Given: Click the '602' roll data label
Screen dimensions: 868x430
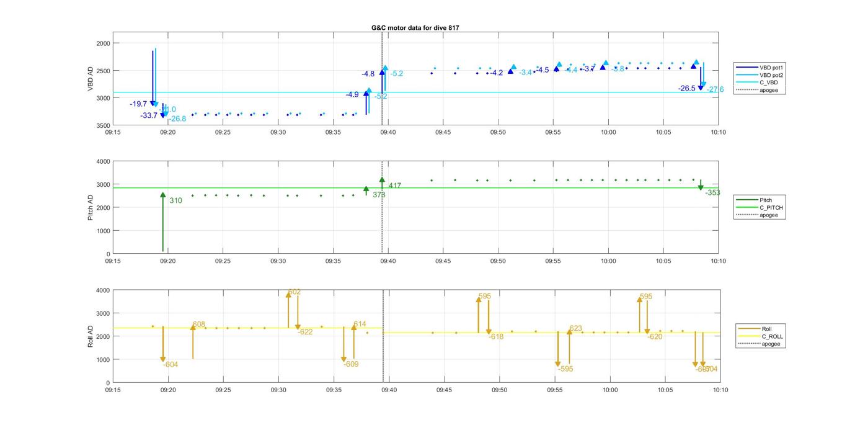Looking at the screenshot, I should 294,292.
